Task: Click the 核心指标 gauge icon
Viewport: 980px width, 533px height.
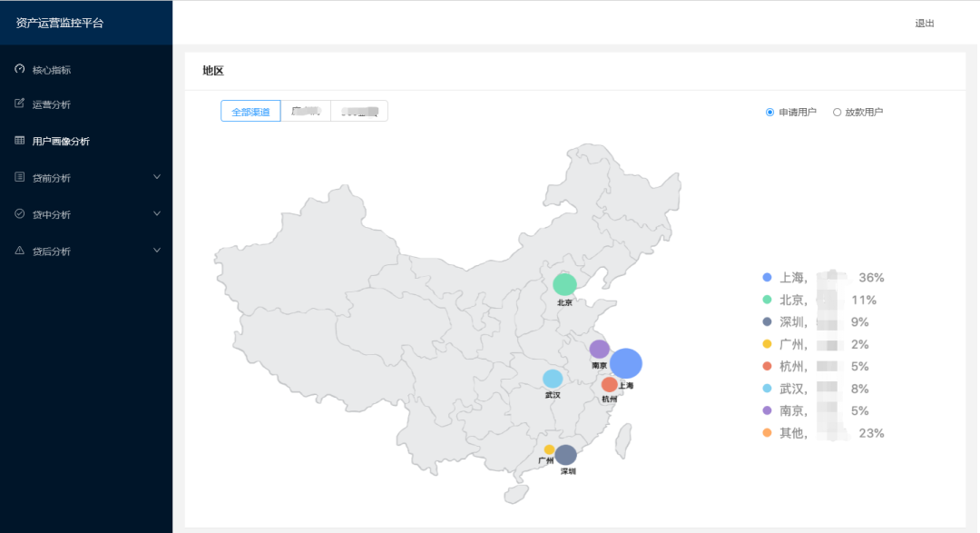Action: pos(19,69)
